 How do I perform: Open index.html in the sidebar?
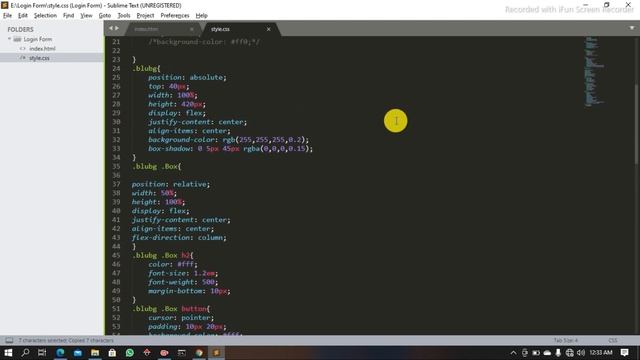click(x=42, y=49)
